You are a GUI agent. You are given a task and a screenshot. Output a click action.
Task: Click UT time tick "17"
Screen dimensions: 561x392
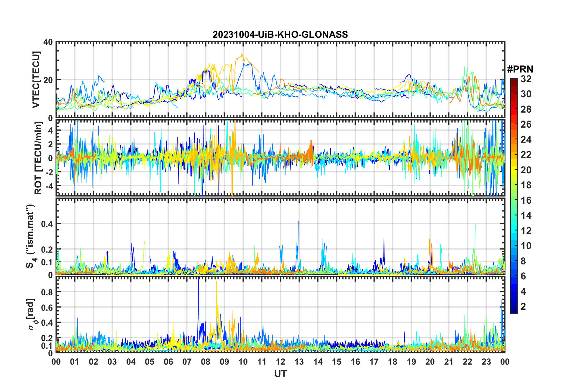click(374, 362)
